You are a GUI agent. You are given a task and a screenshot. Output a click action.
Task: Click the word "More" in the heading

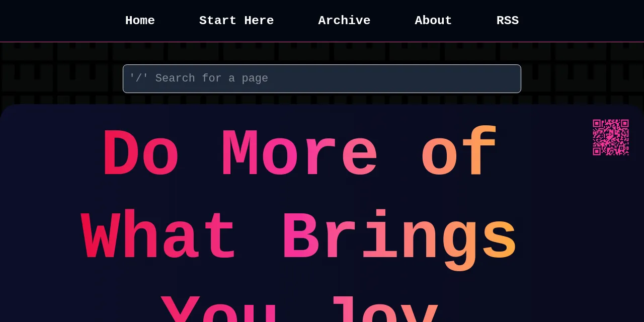coord(299,155)
